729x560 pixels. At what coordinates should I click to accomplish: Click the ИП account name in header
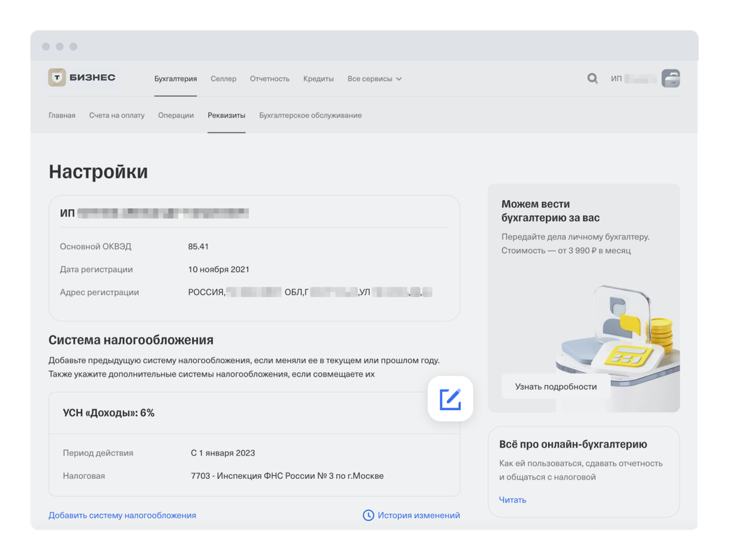[633, 79]
